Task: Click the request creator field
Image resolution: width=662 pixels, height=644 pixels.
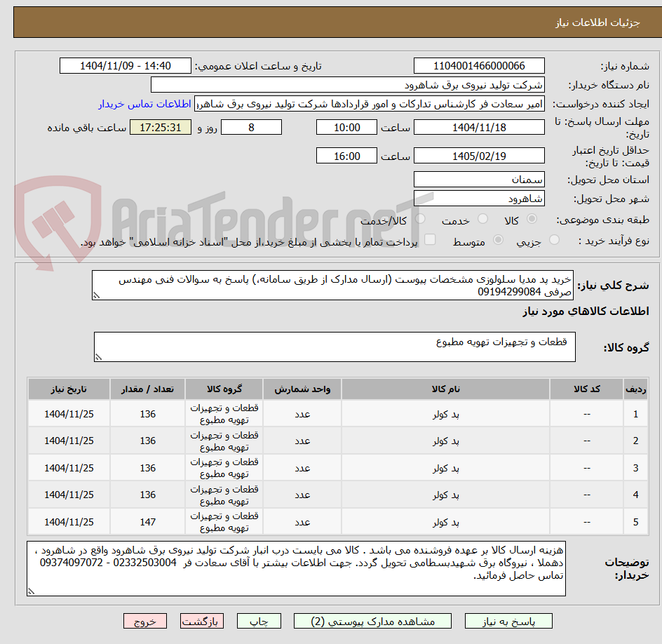Action: (370, 104)
